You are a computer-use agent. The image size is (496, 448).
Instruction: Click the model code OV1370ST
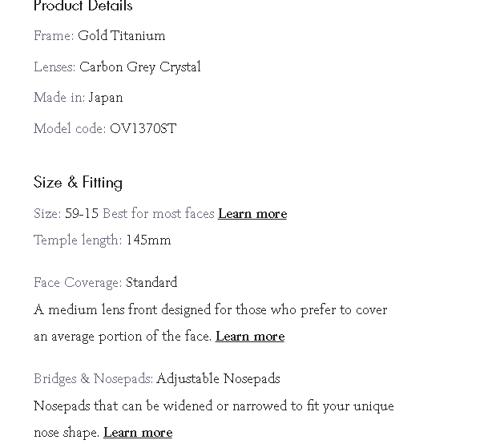[x=143, y=129]
